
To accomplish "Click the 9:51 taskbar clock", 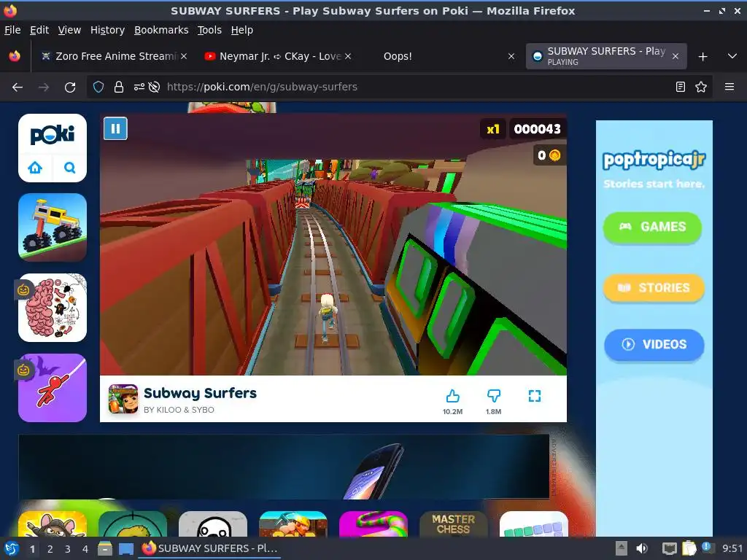I will coord(732,548).
